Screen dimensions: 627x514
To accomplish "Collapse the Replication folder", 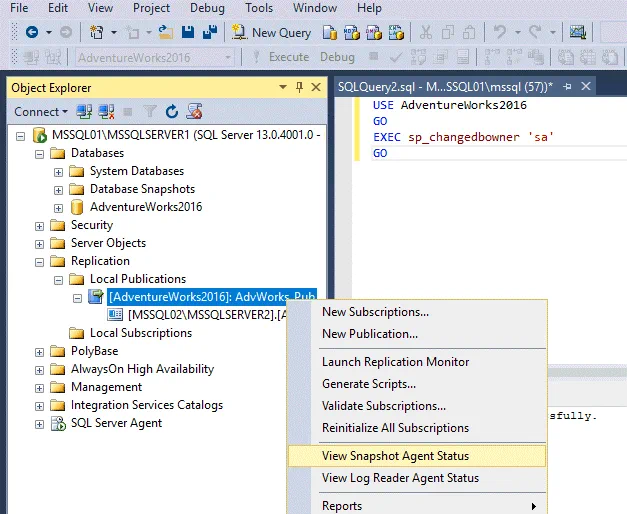I will coord(40,261).
